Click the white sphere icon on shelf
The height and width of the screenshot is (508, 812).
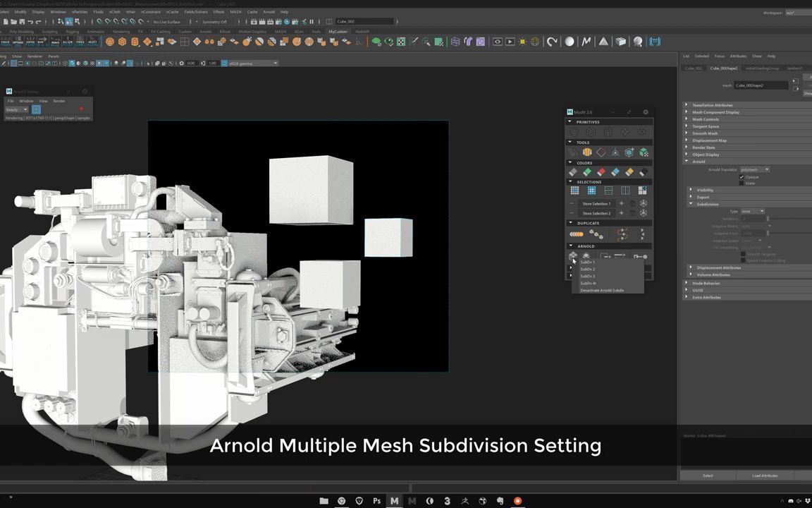pyautogui.click(x=570, y=42)
